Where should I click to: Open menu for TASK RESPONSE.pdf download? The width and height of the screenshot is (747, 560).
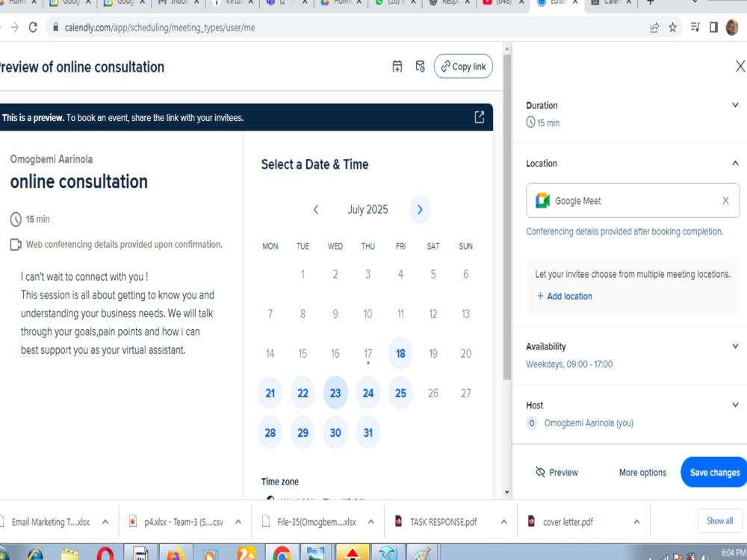503,522
